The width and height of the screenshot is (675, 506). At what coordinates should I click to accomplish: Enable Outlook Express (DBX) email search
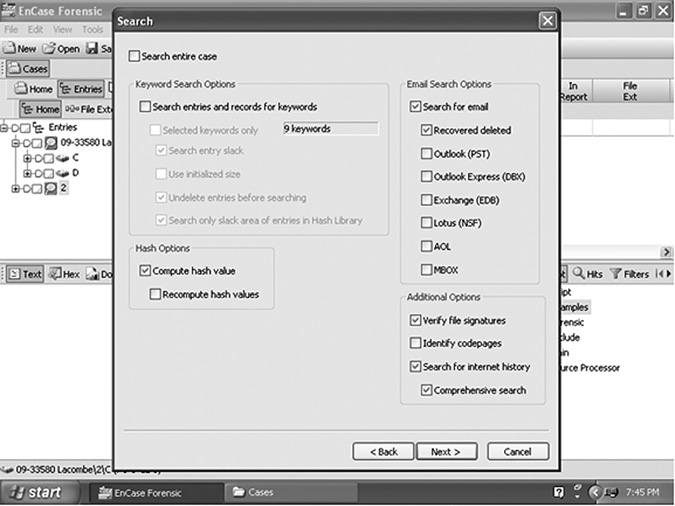coord(426,177)
